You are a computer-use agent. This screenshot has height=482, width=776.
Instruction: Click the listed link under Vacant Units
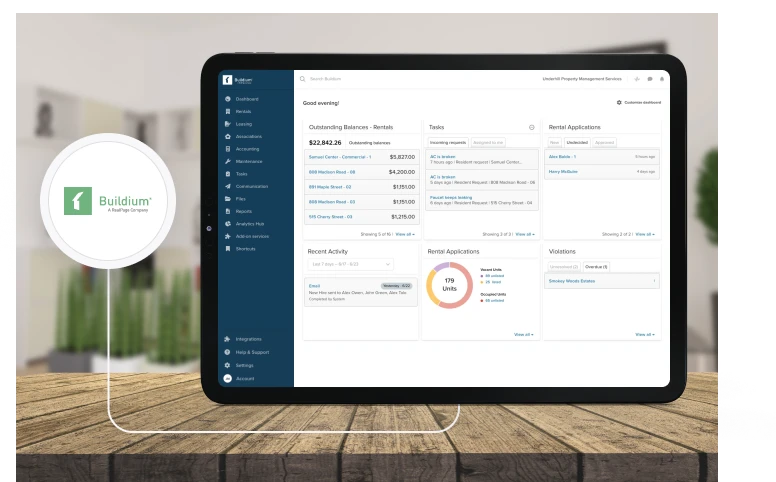click(x=493, y=282)
